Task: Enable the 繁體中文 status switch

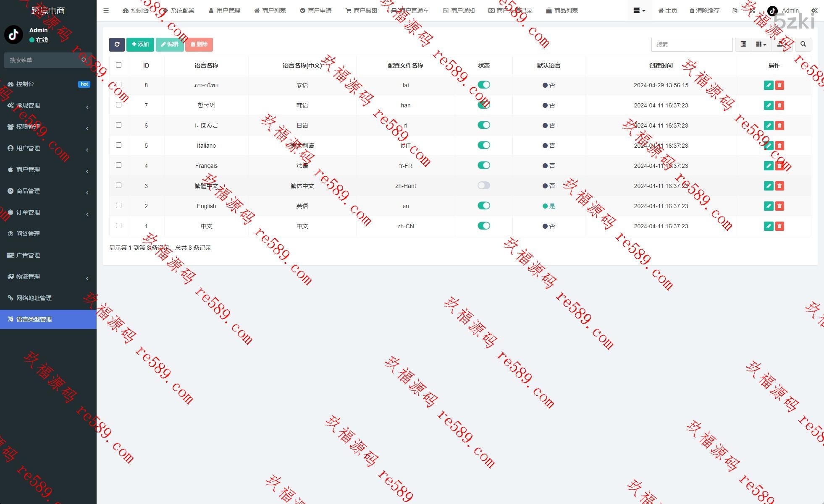Action: tap(483, 185)
